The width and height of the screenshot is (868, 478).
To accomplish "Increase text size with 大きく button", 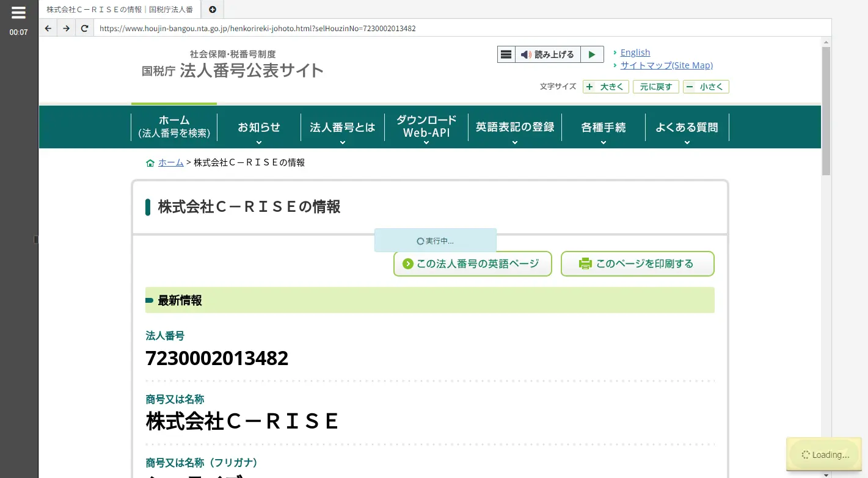I will [x=606, y=87].
